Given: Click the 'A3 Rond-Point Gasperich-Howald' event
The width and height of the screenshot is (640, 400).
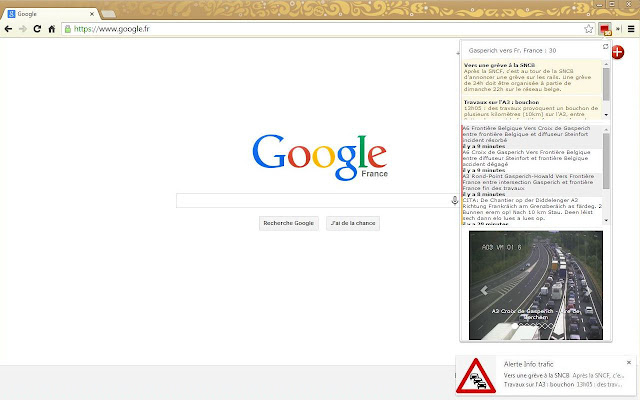Looking at the screenshot, I should (532, 185).
